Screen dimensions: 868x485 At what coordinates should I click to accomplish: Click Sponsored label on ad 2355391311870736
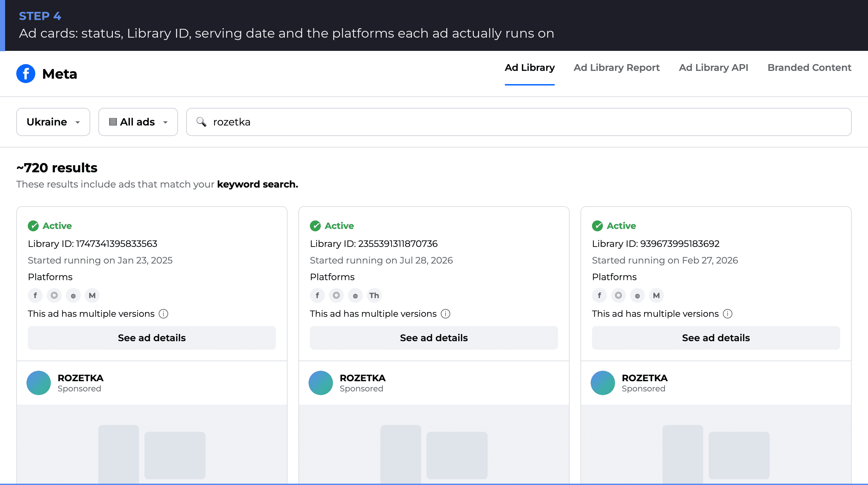tap(361, 389)
